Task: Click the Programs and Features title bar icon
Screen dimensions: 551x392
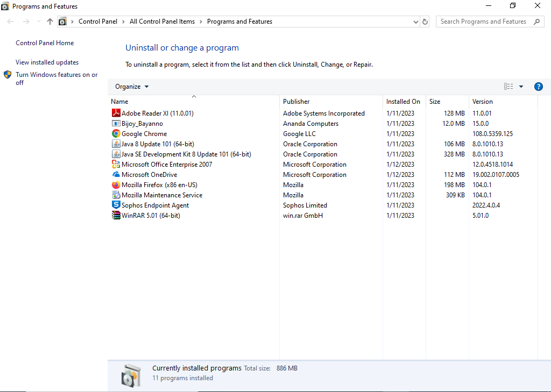Action: [5, 6]
